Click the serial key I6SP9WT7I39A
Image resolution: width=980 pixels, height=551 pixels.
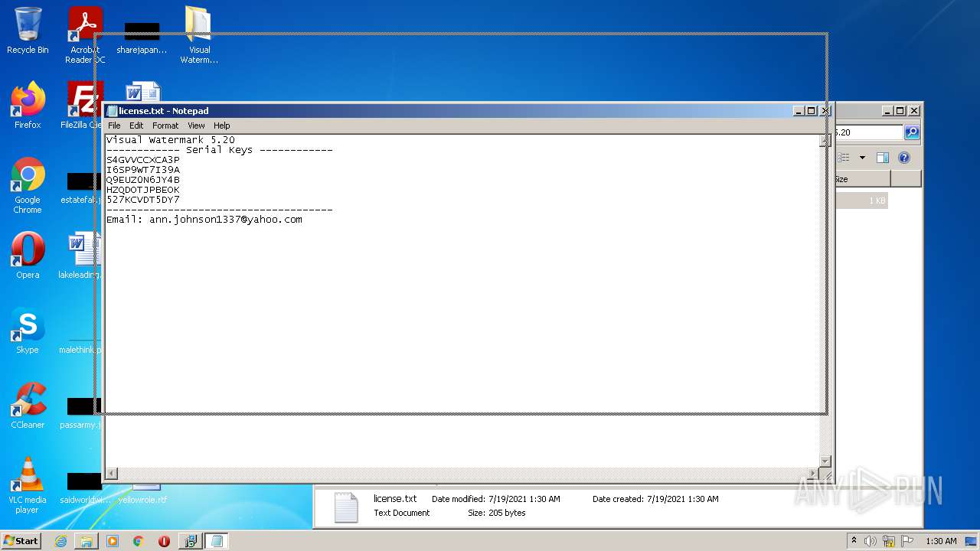click(x=143, y=170)
